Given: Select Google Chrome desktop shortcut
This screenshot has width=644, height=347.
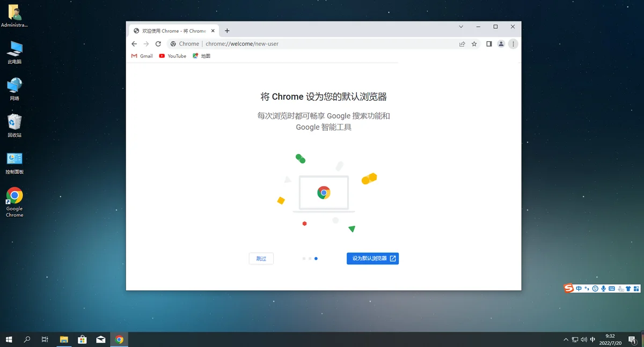Looking at the screenshot, I should pos(14,202).
